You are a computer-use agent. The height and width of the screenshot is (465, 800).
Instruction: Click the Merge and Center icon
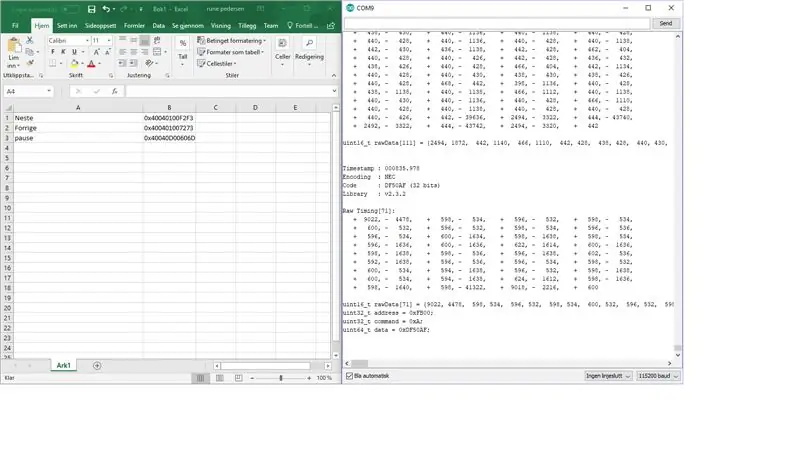coord(157,52)
